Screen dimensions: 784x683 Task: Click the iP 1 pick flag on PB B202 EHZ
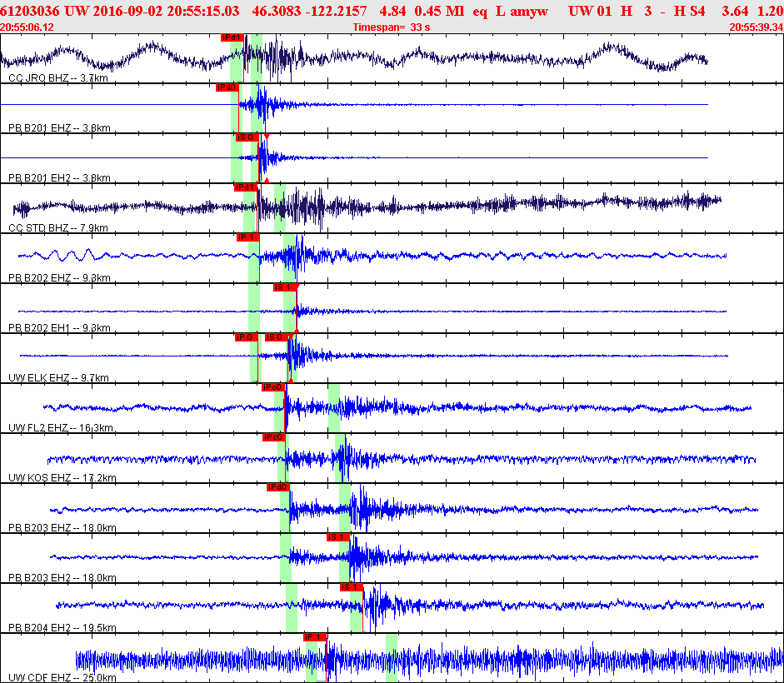(248, 237)
